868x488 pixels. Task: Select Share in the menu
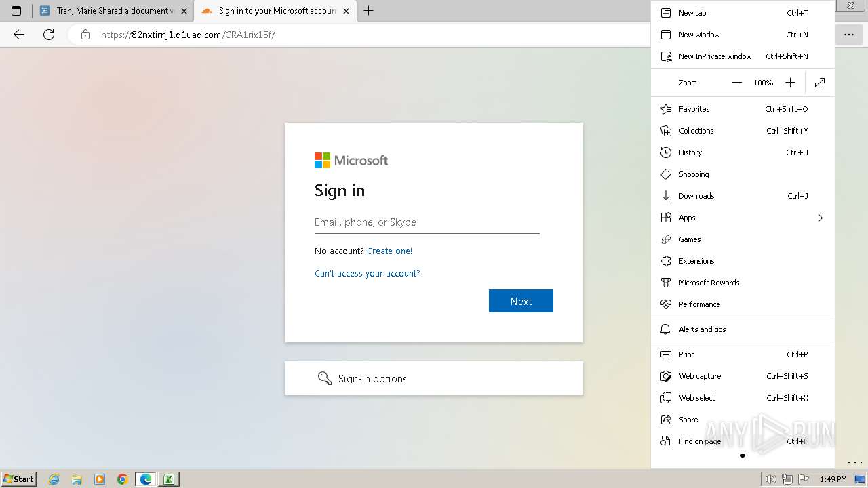pyautogui.click(x=743, y=420)
